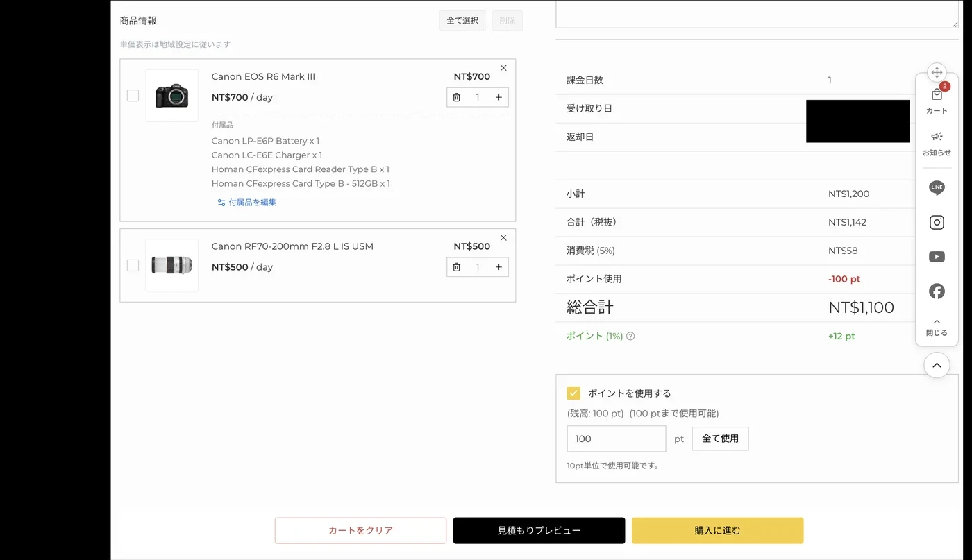The width and height of the screenshot is (972, 560).
Task: Click the 消費税 NT$58 value
Action: pos(843,251)
